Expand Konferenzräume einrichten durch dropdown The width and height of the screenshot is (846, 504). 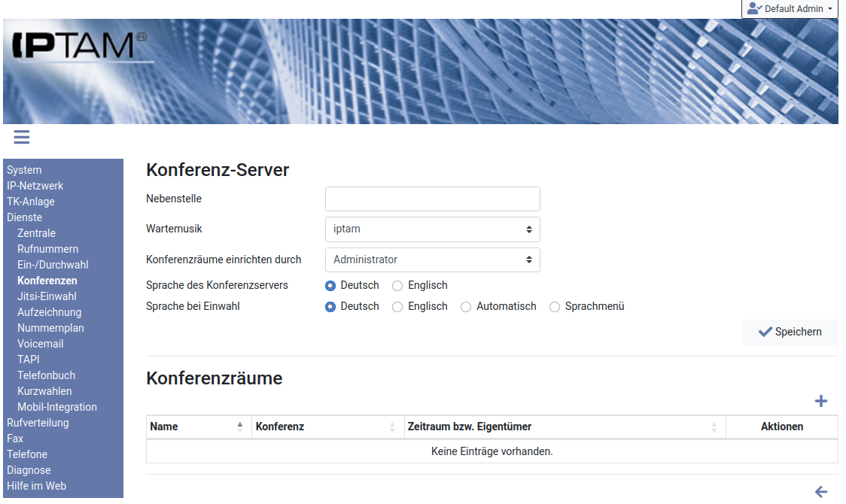[432, 260]
